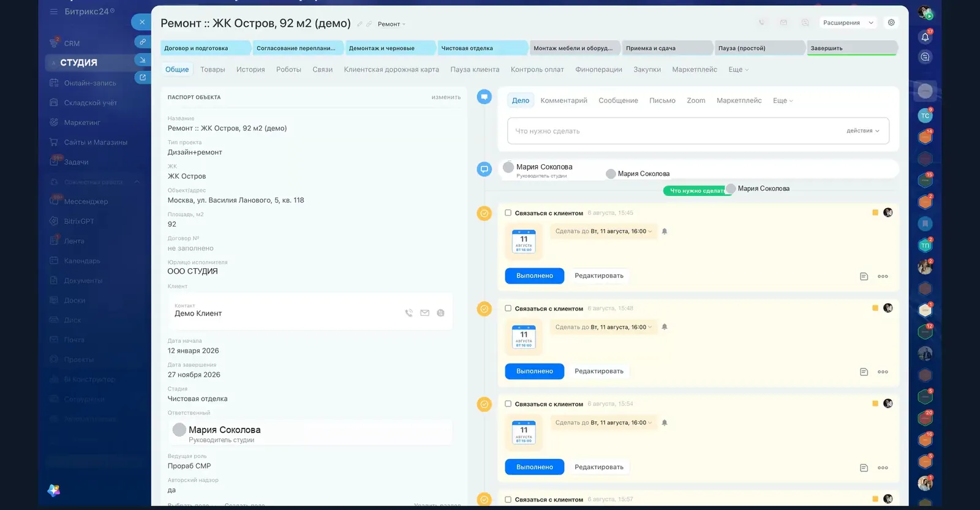Expand Еще in the timeline editor tabs
Viewport: 980px width, 510px height.
tap(783, 100)
